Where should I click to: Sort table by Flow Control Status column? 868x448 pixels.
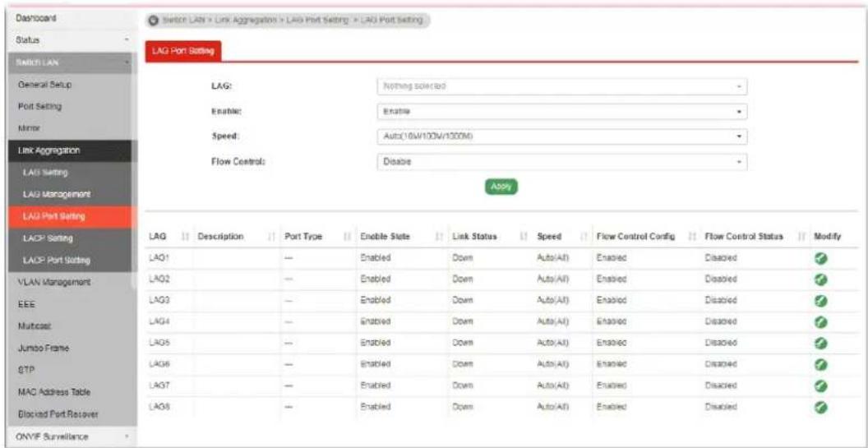coord(801,237)
